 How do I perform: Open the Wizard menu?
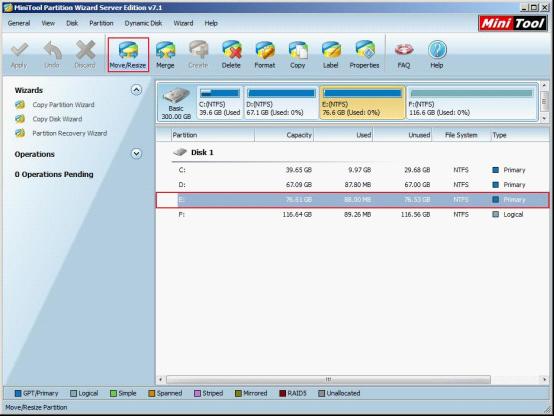pyautogui.click(x=183, y=23)
